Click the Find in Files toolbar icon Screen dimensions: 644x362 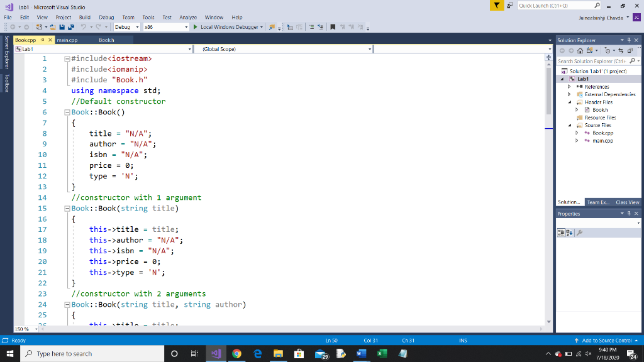pos(272,27)
